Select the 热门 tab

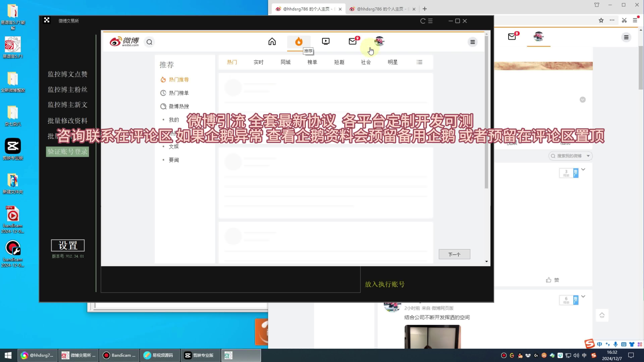[x=232, y=62]
